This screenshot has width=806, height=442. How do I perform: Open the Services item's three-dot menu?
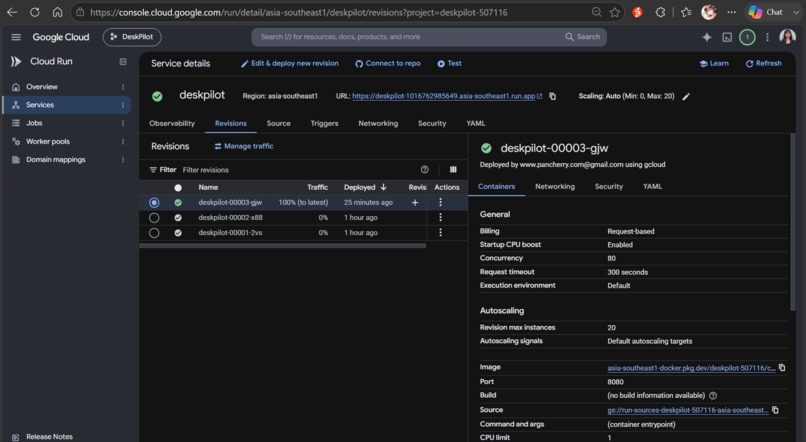click(123, 105)
